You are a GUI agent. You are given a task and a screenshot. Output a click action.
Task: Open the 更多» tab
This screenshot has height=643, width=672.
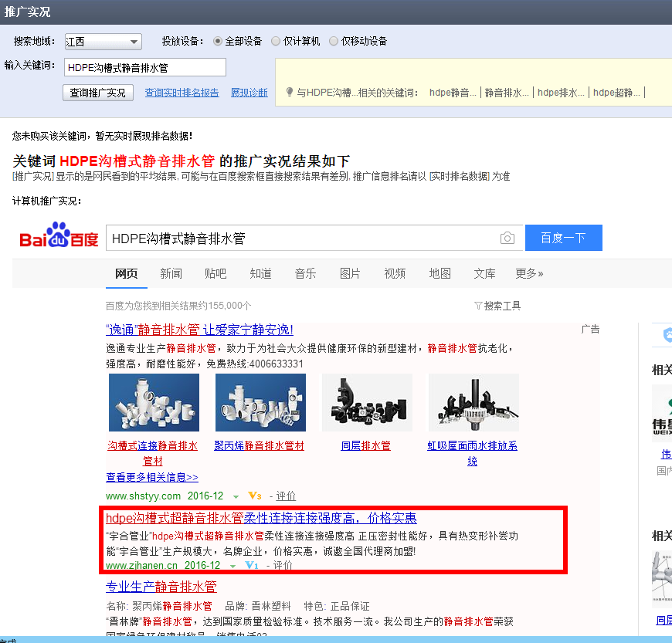pyautogui.click(x=529, y=273)
